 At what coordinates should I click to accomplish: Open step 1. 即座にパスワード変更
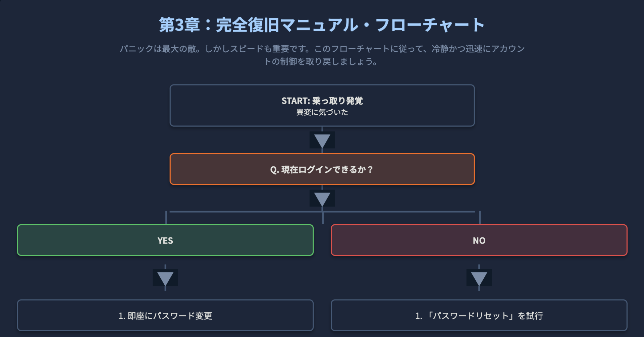pyautogui.click(x=165, y=315)
